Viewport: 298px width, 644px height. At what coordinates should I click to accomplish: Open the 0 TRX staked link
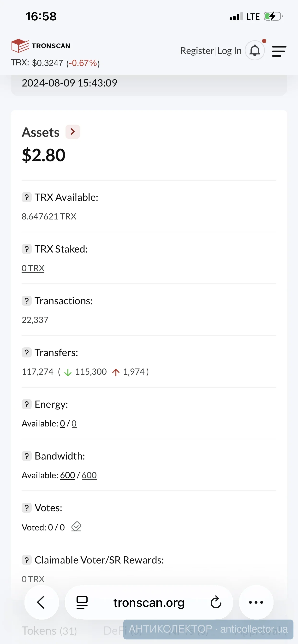(x=33, y=268)
